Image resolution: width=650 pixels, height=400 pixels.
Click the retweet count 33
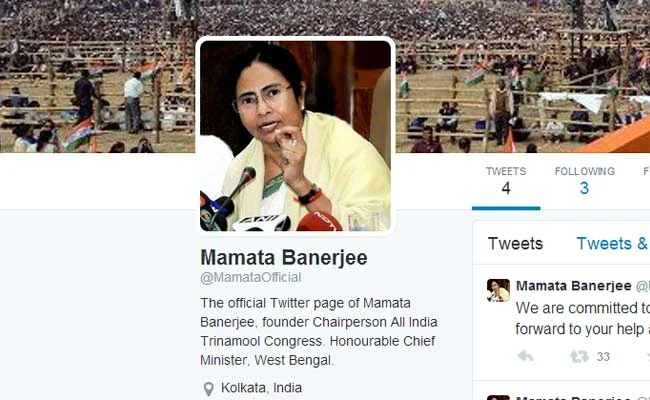pyautogui.click(x=603, y=356)
